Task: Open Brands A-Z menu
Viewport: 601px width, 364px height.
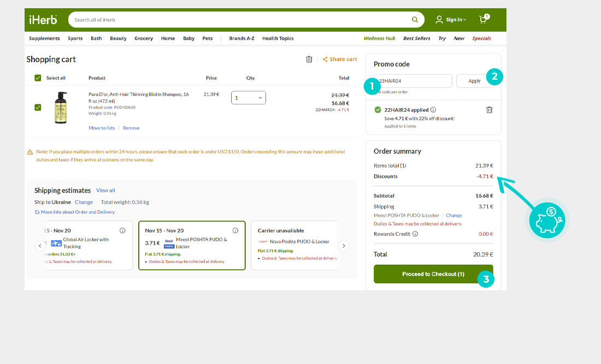Action: [x=241, y=38]
